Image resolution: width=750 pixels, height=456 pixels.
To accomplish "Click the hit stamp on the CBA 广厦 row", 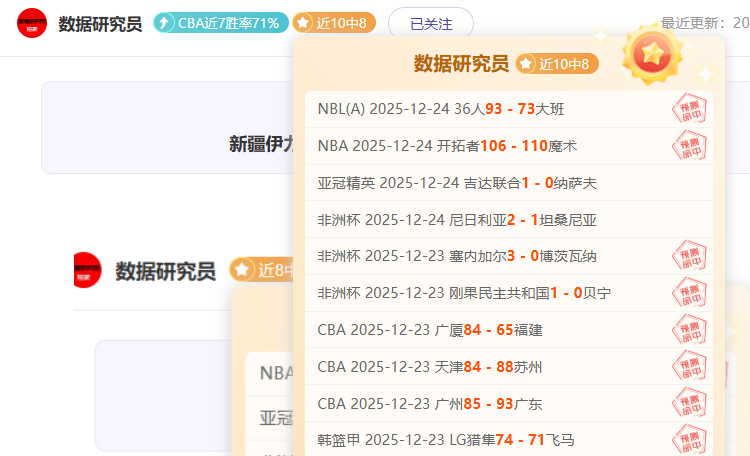I will (689, 330).
